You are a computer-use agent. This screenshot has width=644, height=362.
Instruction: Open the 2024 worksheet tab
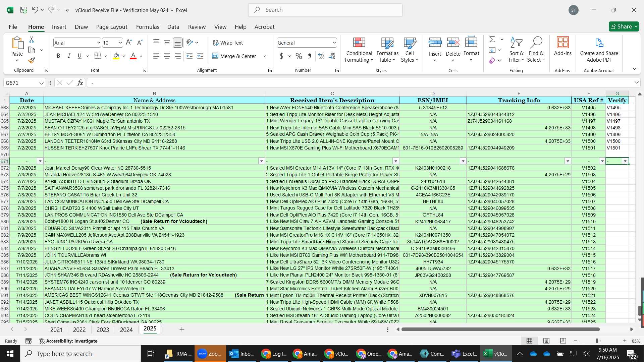[126, 329]
